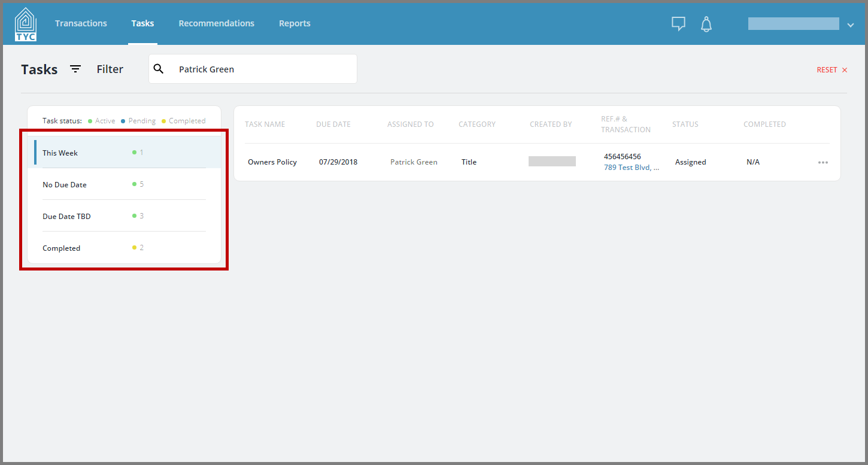Viewport: 868px width, 465px height.
Task: Open the 789 Test Blvd transaction link
Action: [x=632, y=168]
